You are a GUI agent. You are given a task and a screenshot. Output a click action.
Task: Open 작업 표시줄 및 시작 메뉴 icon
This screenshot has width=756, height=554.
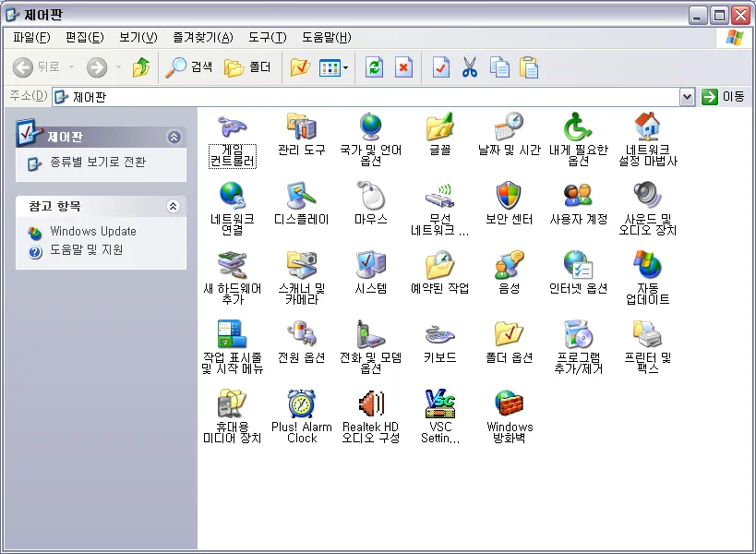[x=233, y=334]
